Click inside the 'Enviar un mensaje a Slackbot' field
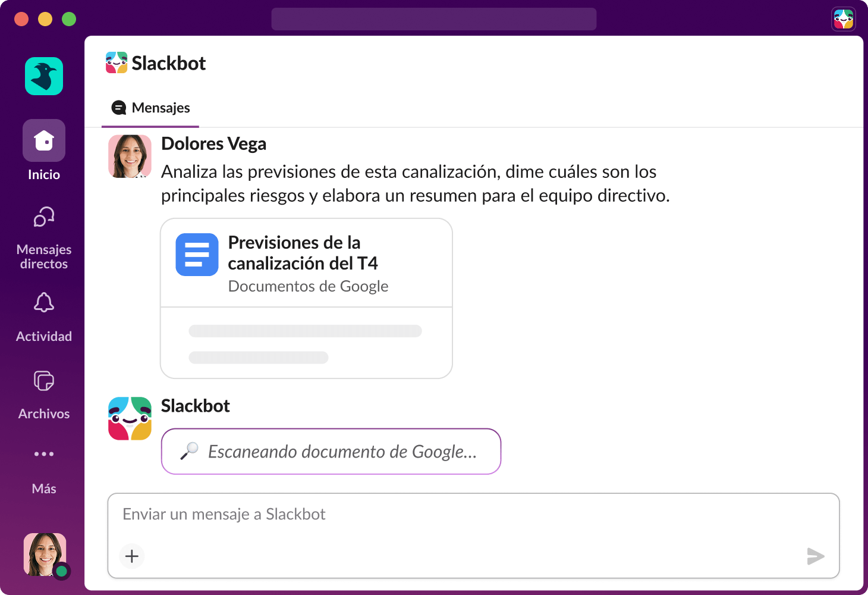 pos(357,514)
